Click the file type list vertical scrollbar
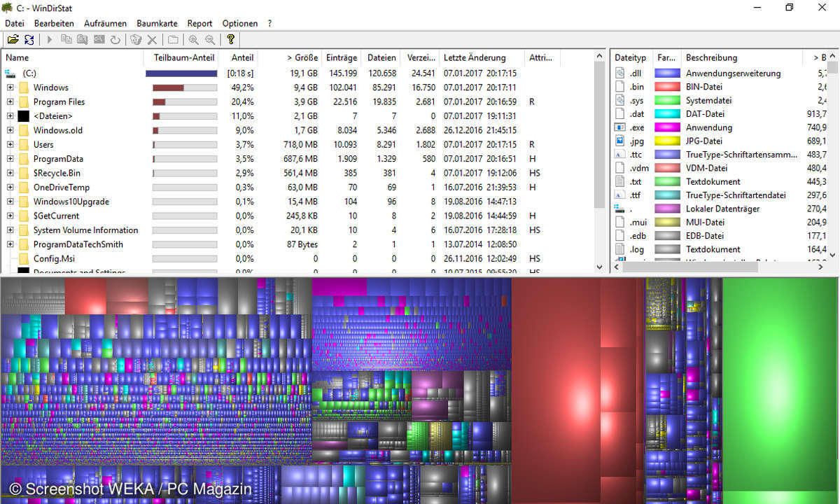The height and width of the screenshot is (504, 840). [x=832, y=155]
